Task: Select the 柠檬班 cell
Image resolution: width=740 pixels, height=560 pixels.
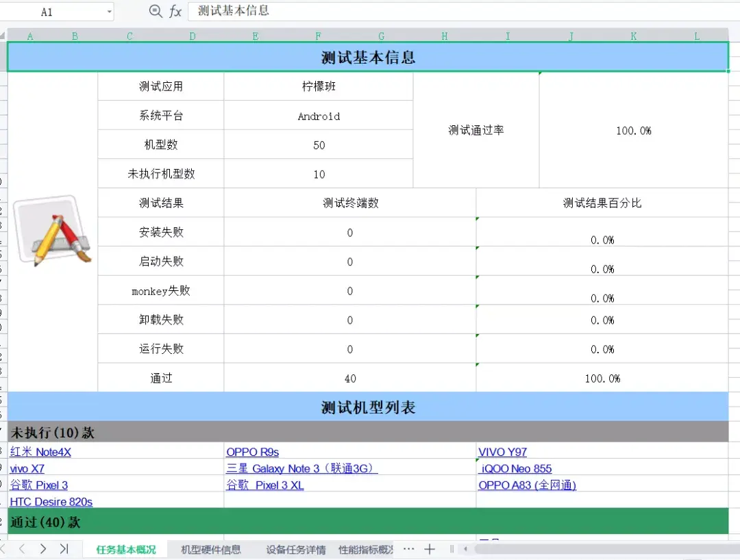Action: [x=319, y=86]
